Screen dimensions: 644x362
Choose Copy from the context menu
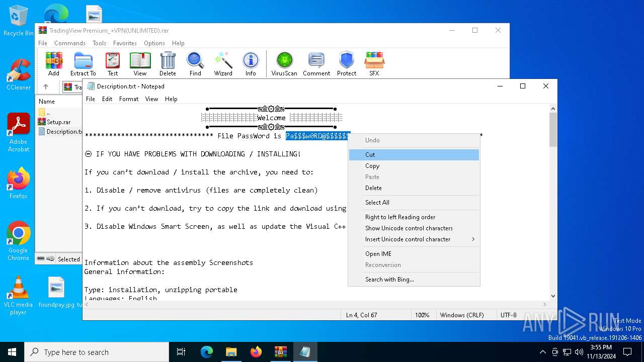(414, 166)
